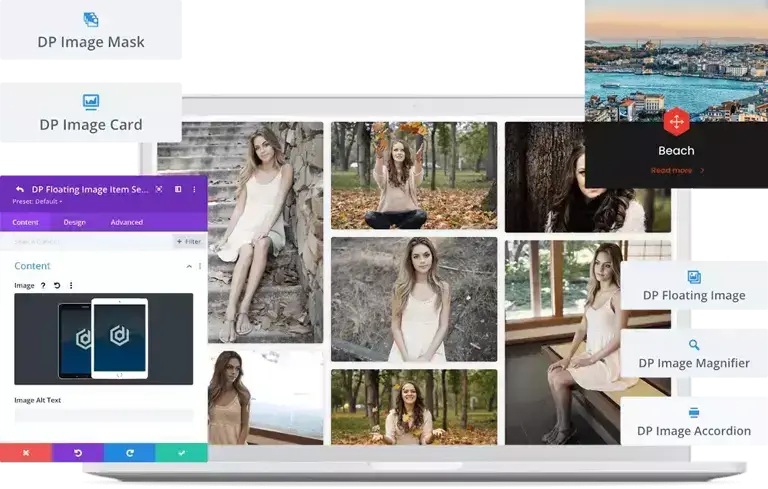Click the DP Image Magnifier label
The width and height of the screenshot is (768, 489).
coord(694,363)
